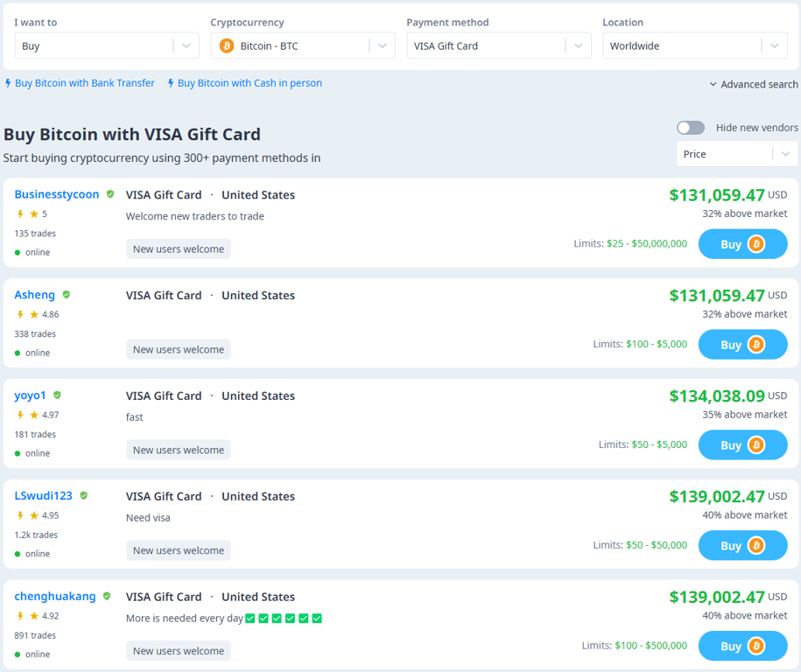Screen dimensions: 801x672
Task: Open the Price sorting dropdown
Action: click(x=736, y=153)
